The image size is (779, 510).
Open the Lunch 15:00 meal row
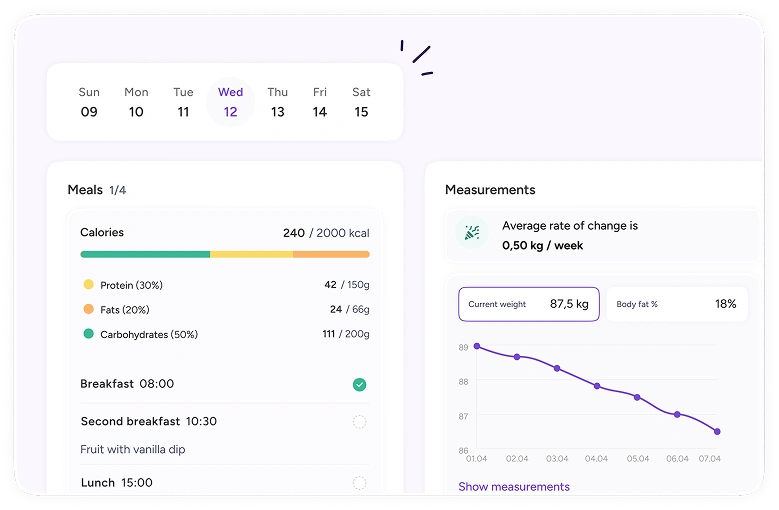[225, 482]
